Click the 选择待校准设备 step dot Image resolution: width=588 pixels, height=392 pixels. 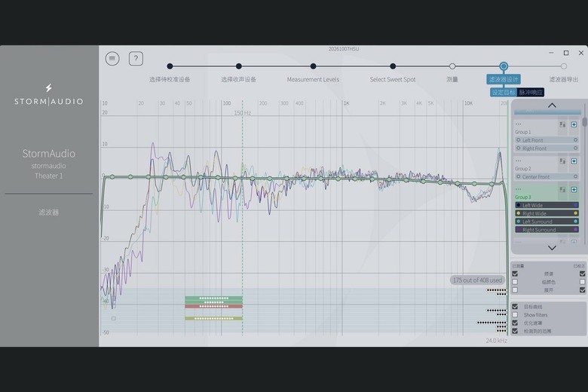170,66
